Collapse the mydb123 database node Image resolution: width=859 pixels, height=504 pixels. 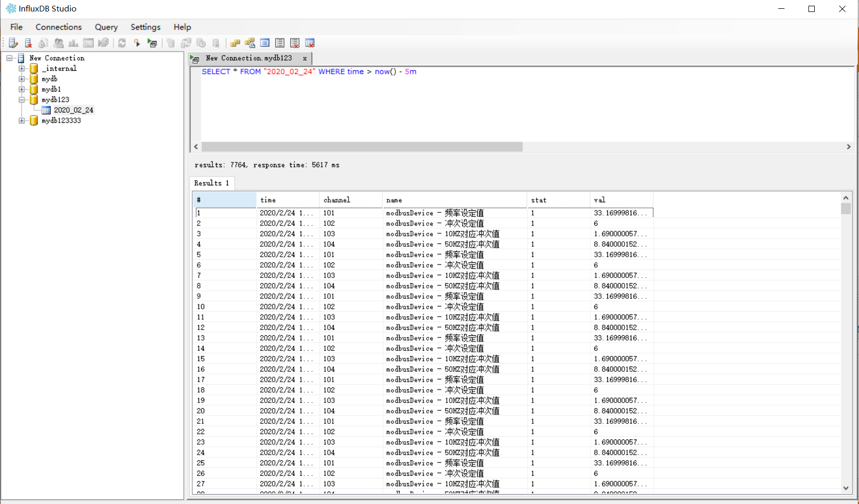point(21,99)
